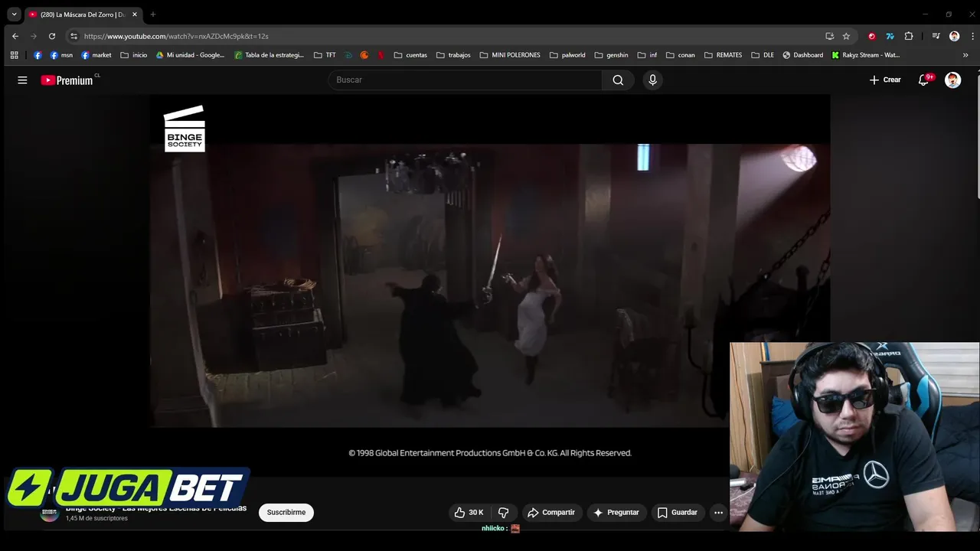
Task: Open the Chrome three-dot menu
Action: [x=972, y=36]
